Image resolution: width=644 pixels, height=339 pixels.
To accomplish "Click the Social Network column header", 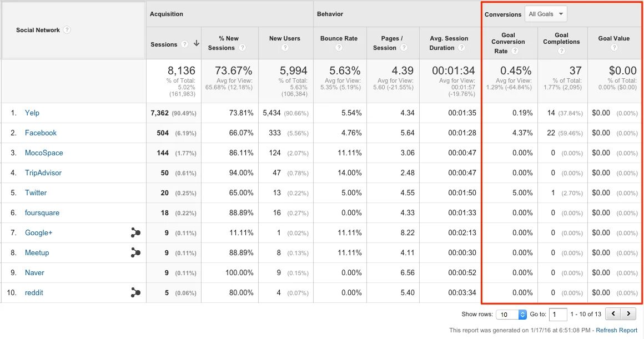I will pos(38,30).
